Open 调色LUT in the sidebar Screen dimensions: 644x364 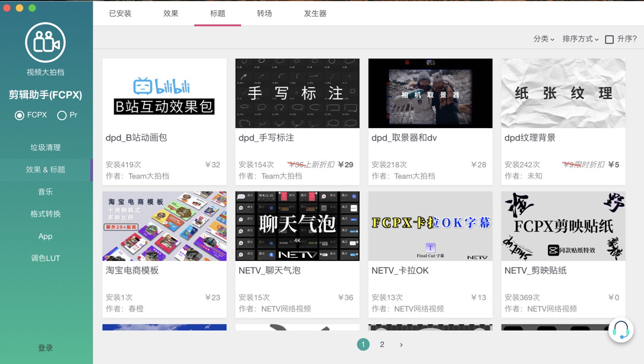tap(46, 258)
